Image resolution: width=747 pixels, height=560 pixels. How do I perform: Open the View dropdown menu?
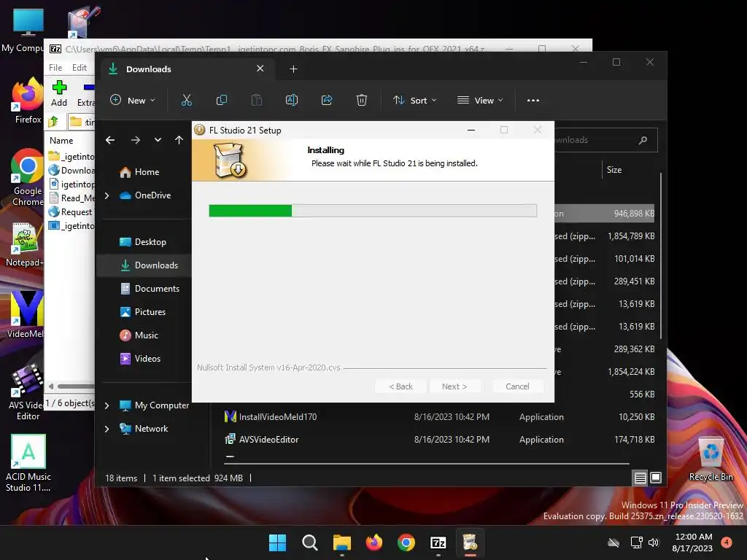pyautogui.click(x=480, y=101)
